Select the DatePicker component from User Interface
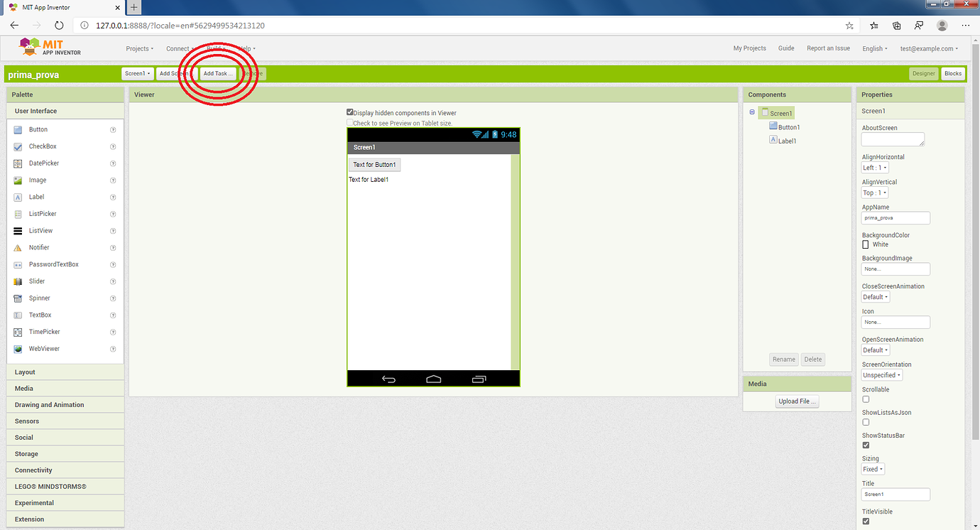The height and width of the screenshot is (530, 980). point(43,163)
